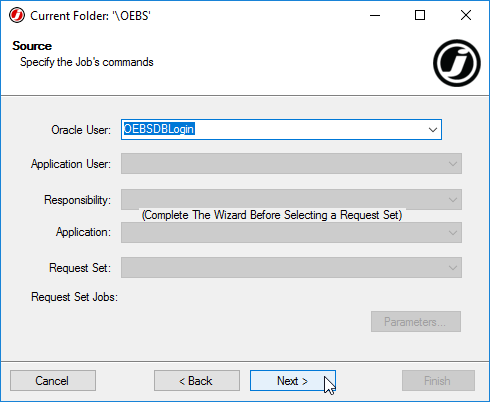Click the Oracle User label
This screenshot has width=490, height=402.
81,130
